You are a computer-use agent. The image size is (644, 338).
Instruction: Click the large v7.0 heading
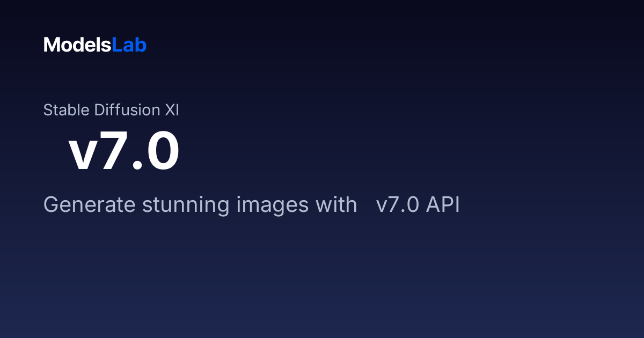[124, 152]
